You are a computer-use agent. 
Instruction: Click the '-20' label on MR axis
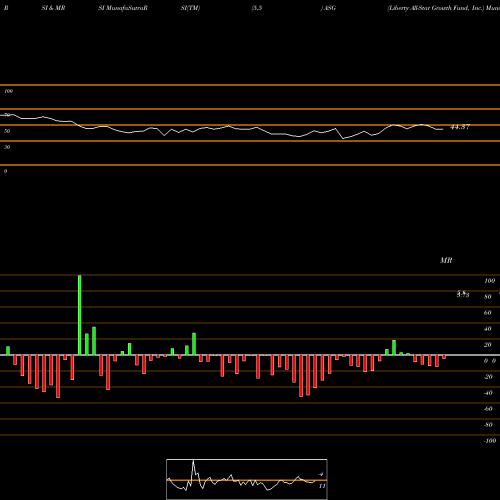click(x=488, y=377)
